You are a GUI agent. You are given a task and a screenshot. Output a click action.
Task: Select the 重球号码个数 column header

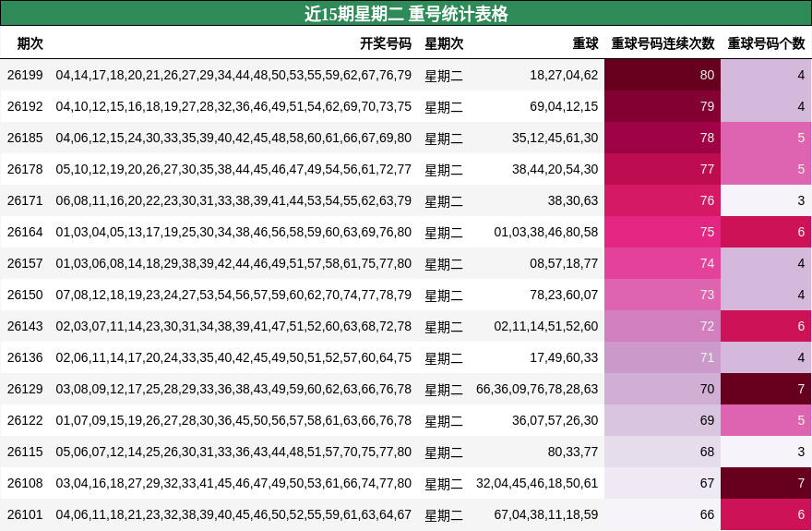point(767,43)
